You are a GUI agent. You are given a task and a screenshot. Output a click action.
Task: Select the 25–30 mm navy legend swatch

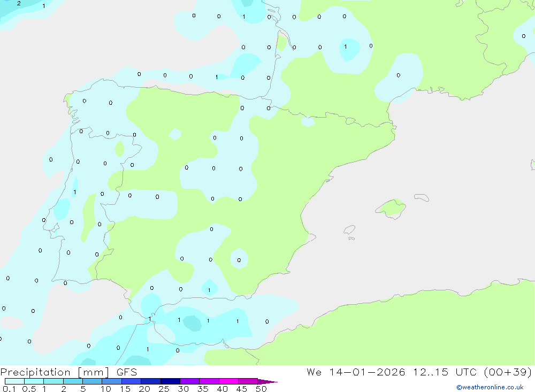pyautogui.click(x=170, y=381)
